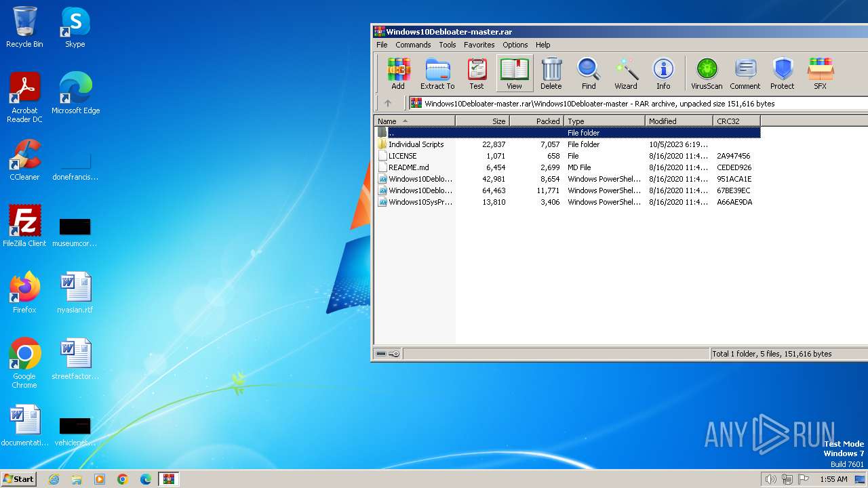Select the nyasian.rtf document
This screenshot has width=868, height=488.
click(x=75, y=293)
